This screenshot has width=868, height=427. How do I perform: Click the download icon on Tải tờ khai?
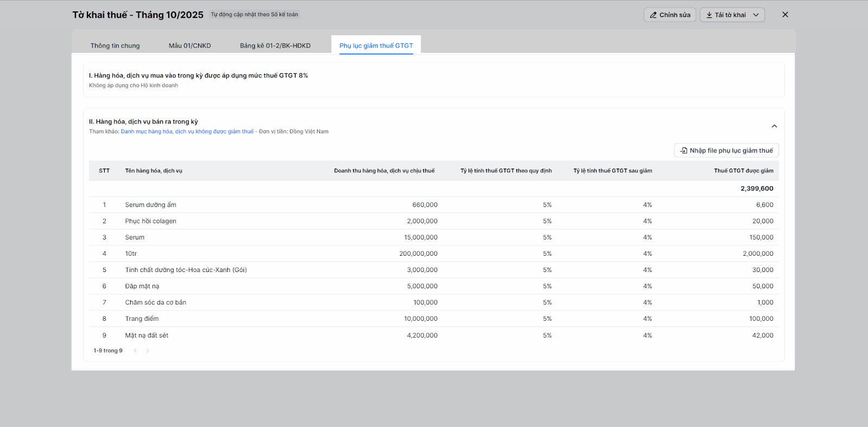(709, 15)
